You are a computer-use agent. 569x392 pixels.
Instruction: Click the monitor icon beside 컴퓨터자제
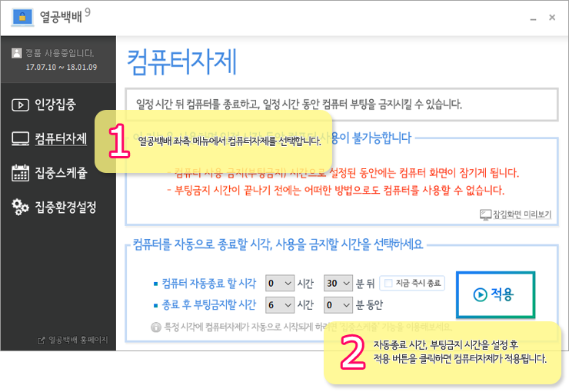[20, 139]
